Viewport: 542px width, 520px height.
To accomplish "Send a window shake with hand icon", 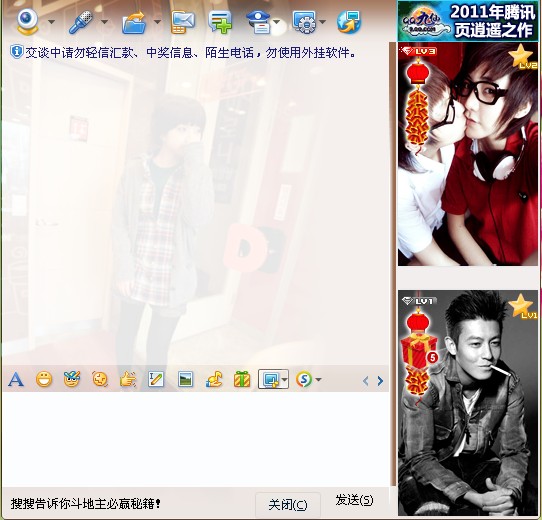I will tap(128, 380).
